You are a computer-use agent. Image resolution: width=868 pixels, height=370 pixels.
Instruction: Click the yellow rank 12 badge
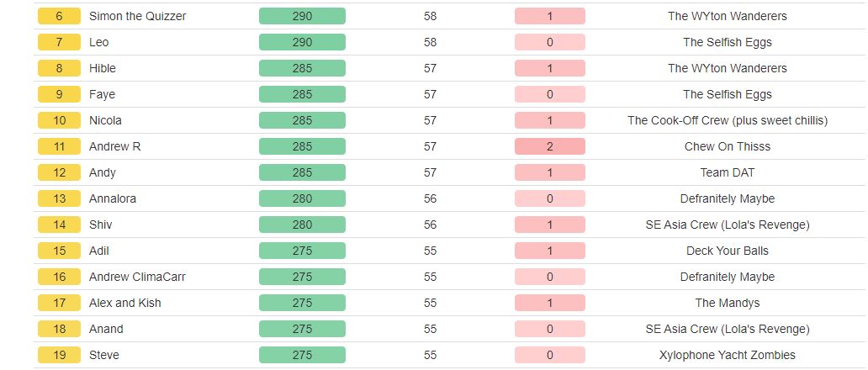click(59, 172)
